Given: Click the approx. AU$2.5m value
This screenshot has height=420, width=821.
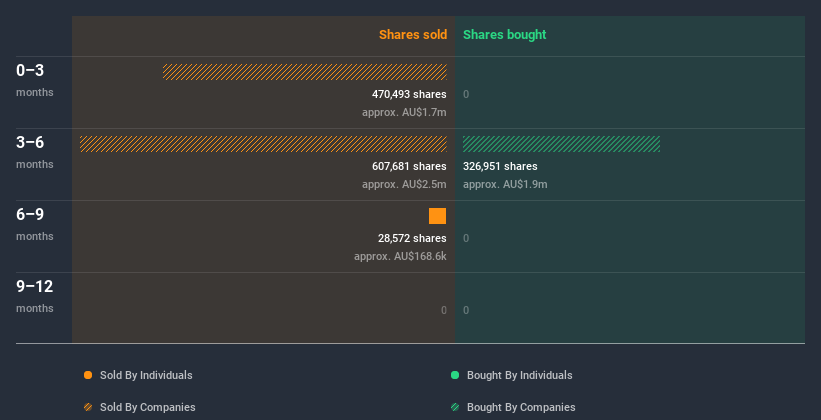Looking at the screenshot, I should click(404, 184).
